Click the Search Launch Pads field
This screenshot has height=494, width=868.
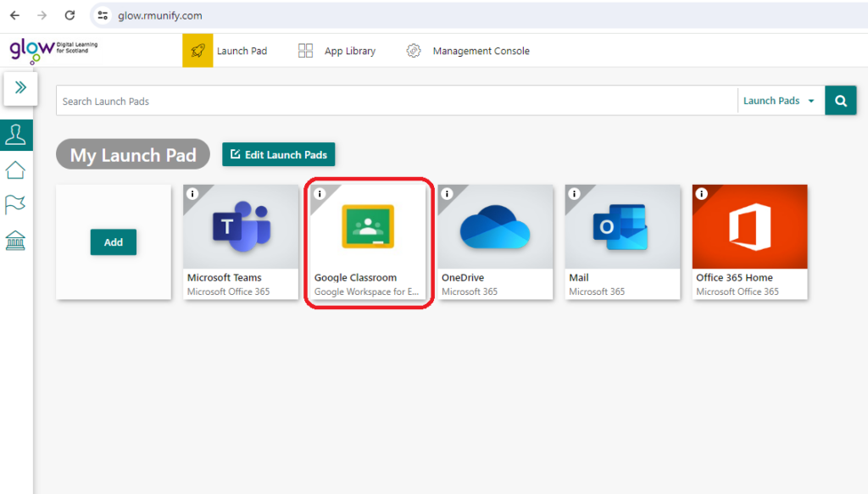[x=397, y=101]
